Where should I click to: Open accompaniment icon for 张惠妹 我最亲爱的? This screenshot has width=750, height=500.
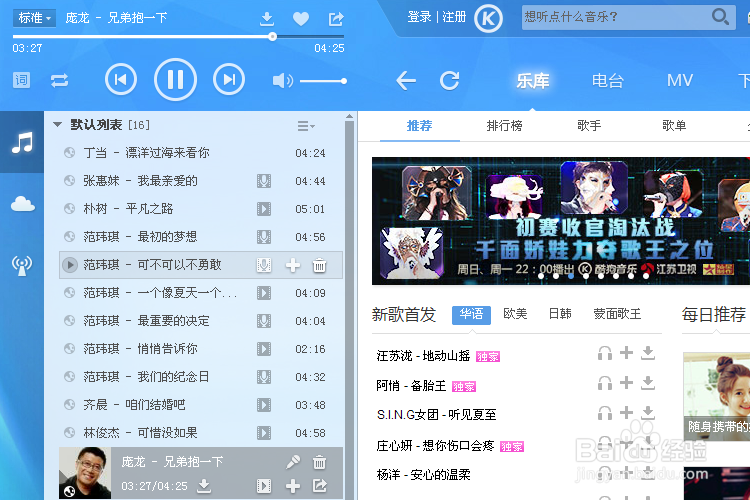coord(264,181)
